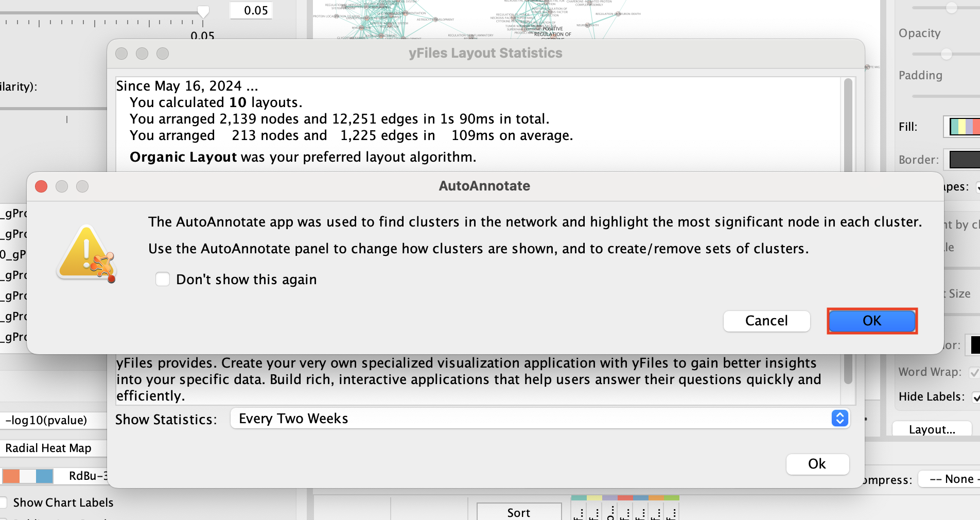Close the AutoAnnotate dialog with red button

[41, 186]
